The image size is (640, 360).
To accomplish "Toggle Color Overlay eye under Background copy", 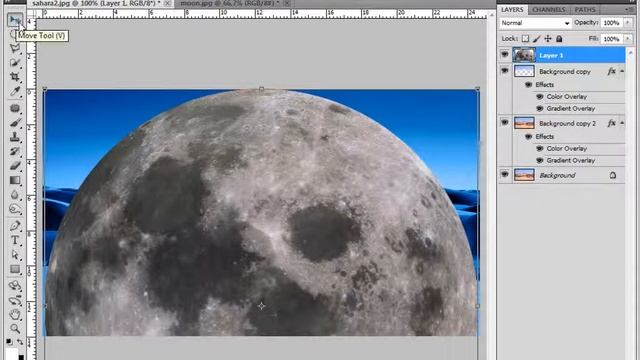I will 539,97.
